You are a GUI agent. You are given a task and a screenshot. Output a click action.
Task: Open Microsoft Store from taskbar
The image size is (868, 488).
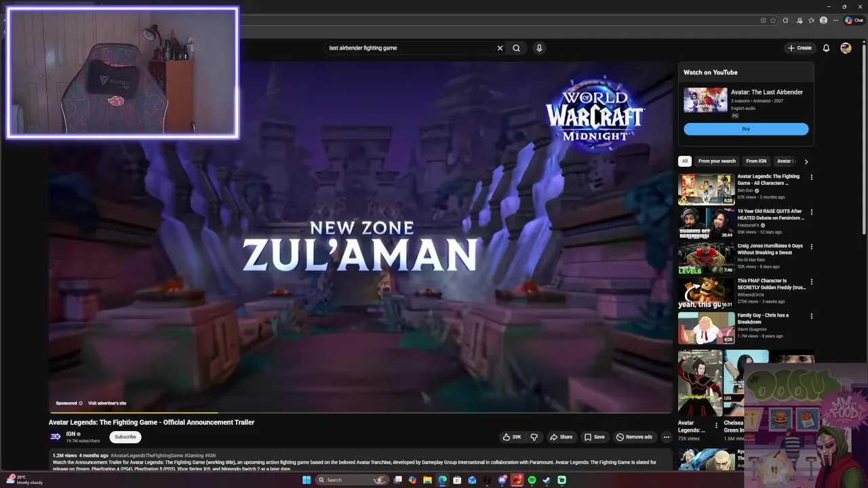coord(457,480)
